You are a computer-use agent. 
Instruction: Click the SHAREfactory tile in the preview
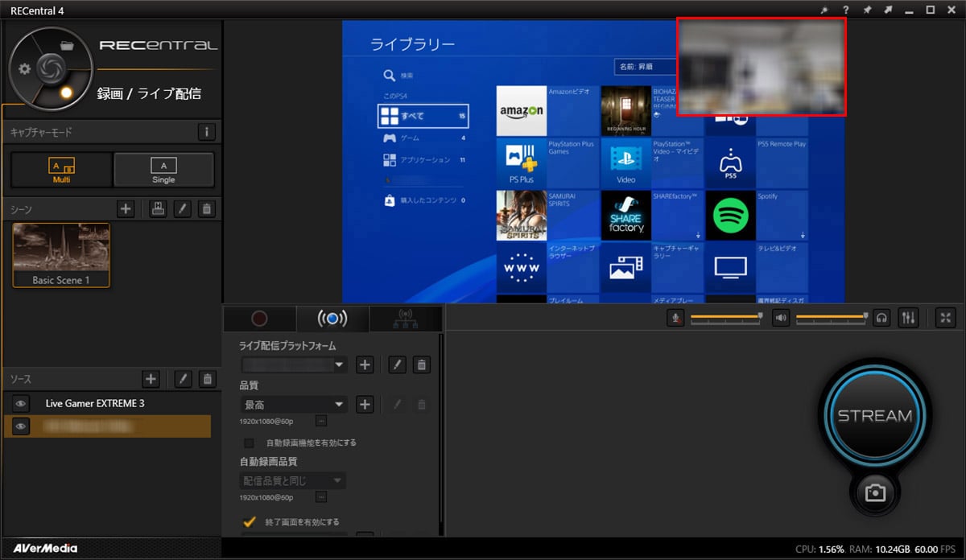tap(625, 215)
